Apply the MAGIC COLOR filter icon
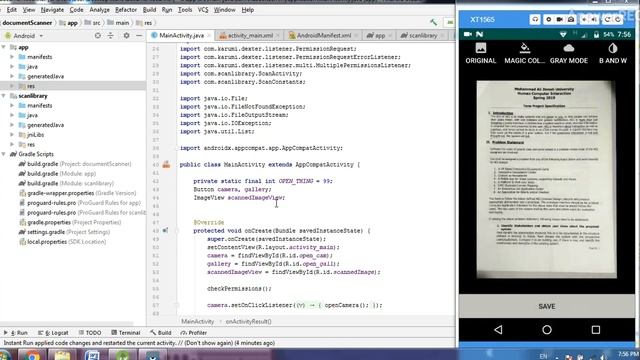Viewport: 640px width, 360px height. [x=524, y=49]
